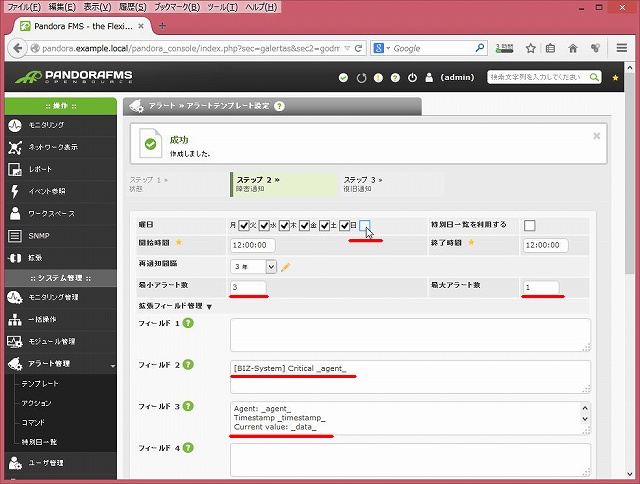The width and height of the screenshot is (640, 484).
Task: Open レポート in sidebar
Action: 60,169
